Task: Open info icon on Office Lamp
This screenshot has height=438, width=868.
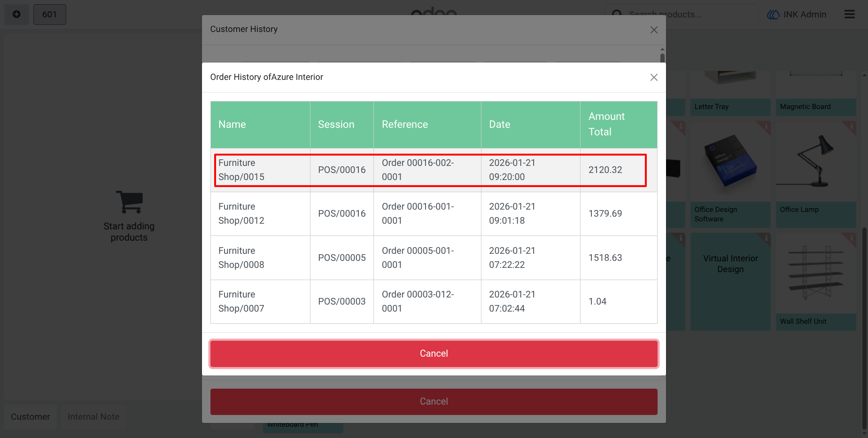Action: point(851,126)
